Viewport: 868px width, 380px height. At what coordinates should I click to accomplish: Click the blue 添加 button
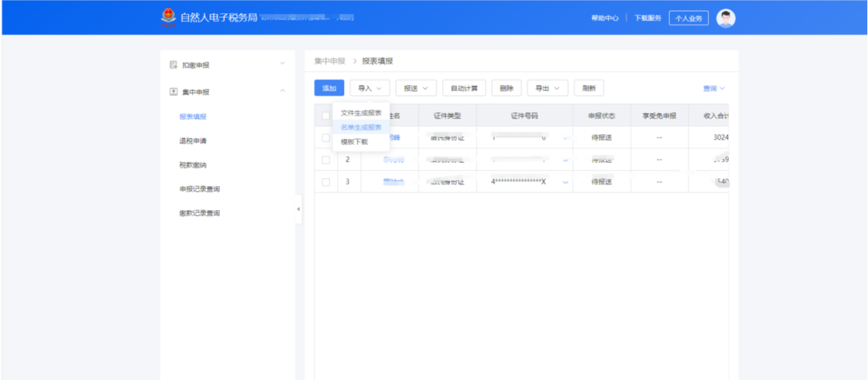329,88
